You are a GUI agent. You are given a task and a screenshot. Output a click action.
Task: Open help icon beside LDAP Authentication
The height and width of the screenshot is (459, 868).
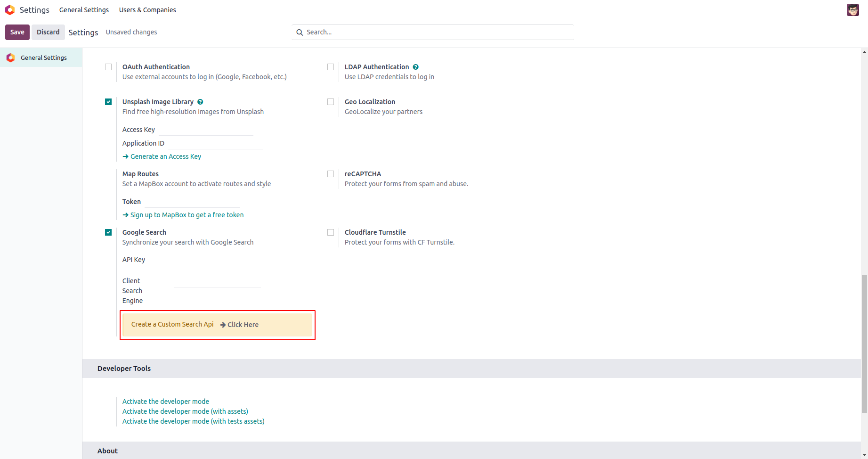[416, 67]
